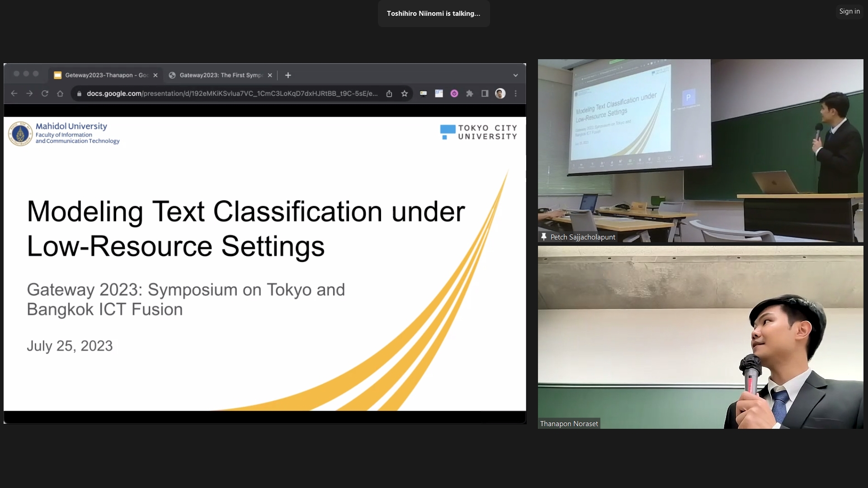Click the Sign in button
Viewport: 868px width, 488px height.
pos(849,11)
